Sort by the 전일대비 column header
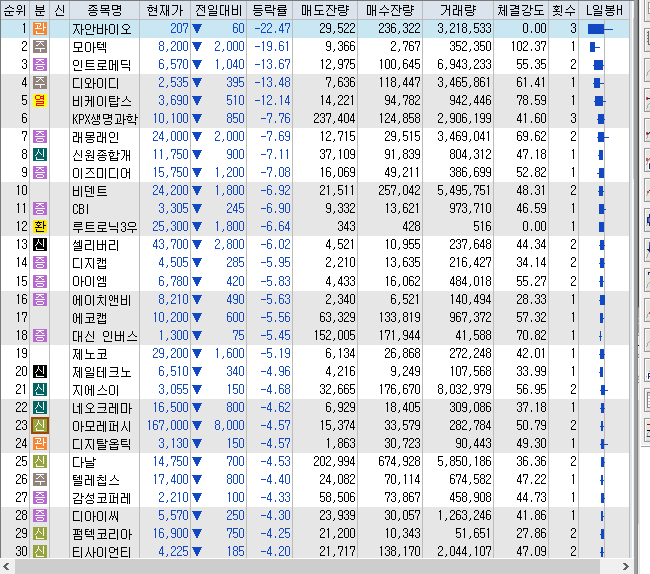The width and height of the screenshot is (650, 574). [218, 10]
